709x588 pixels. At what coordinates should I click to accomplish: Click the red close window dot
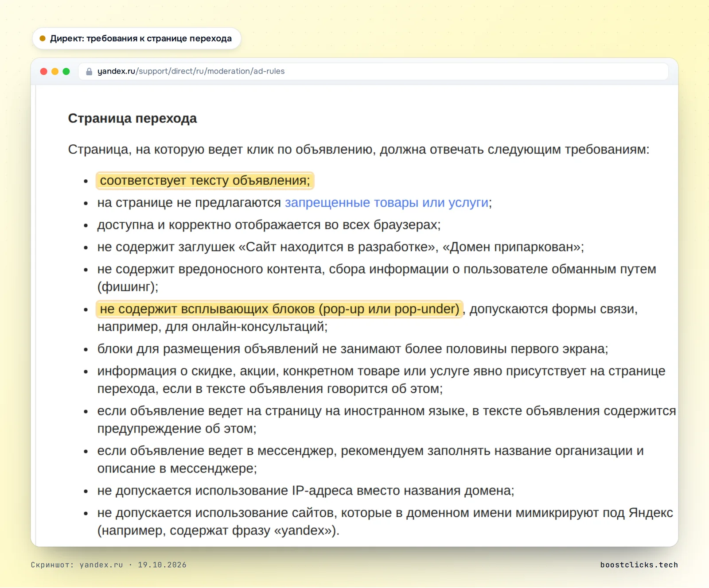[43, 71]
